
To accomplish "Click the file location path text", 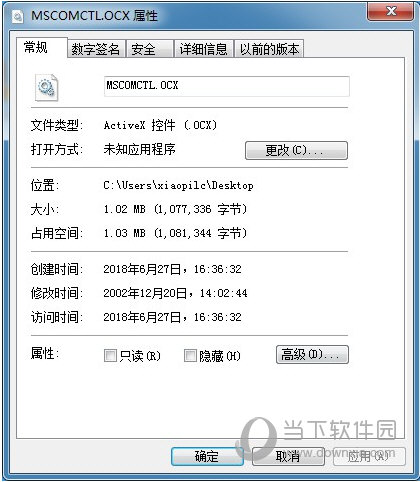I will tap(178, 185).
